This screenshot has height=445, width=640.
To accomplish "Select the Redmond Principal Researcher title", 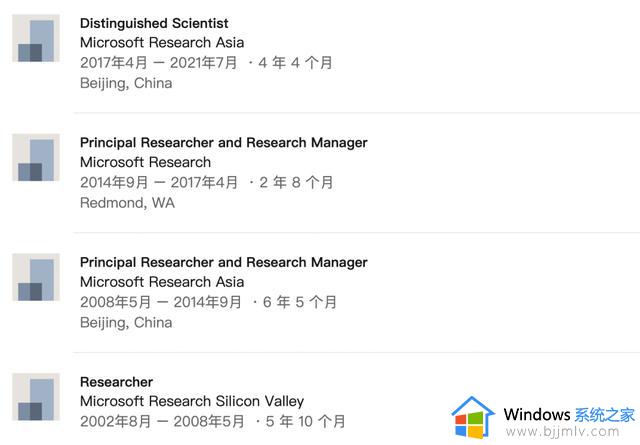I will pos(224,143).
